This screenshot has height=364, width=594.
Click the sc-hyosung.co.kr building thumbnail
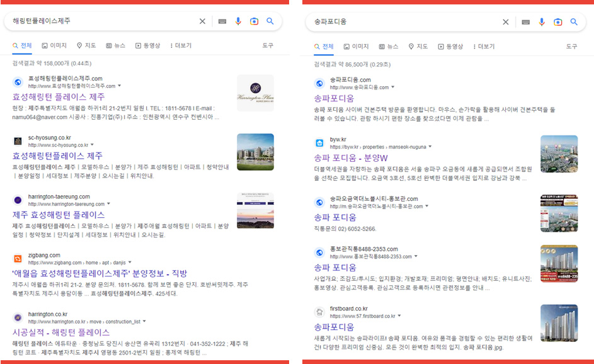click(255, 152)
